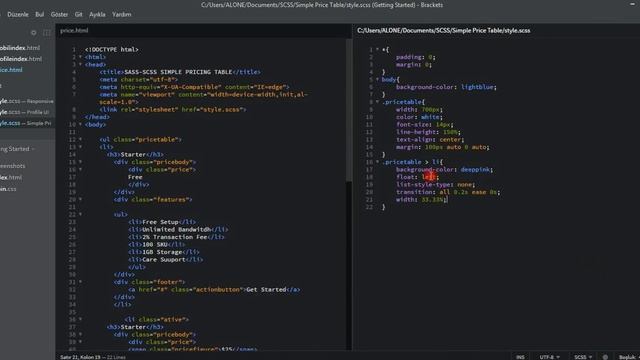This screenshot has height=360, width=640.
Task: Place cursor at width: 33.33% line end
Action: tap(448, 200)
